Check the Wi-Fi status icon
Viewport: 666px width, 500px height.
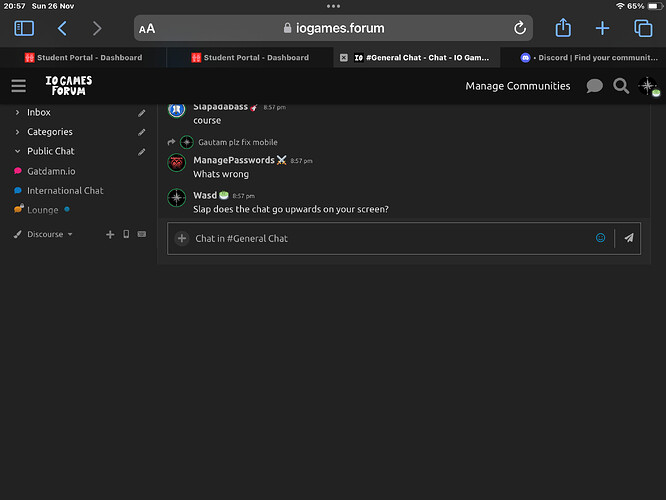[620, 6]
